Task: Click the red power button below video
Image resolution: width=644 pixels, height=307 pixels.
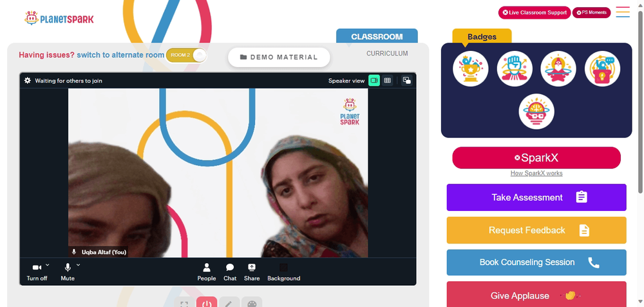Action: point(207,302)
